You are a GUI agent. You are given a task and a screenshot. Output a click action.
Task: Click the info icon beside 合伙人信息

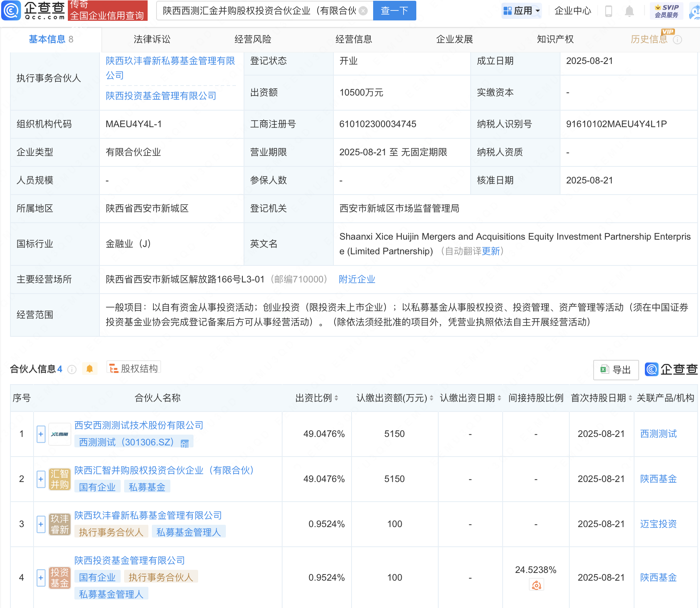(72, 370)
